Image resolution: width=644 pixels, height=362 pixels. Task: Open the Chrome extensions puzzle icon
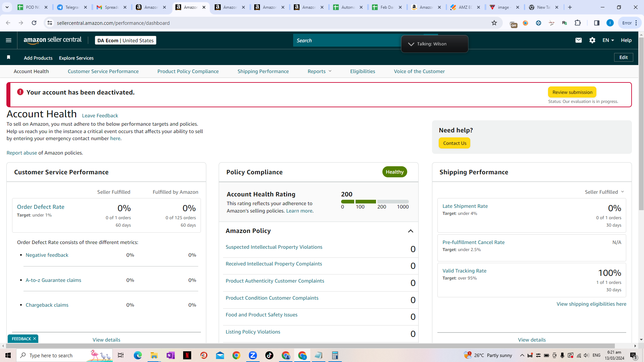[578, 23]
